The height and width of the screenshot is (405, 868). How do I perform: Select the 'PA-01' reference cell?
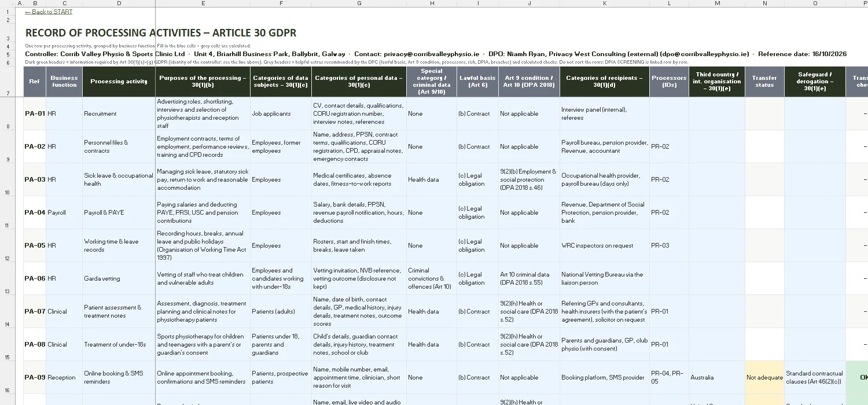click(35, 113)
